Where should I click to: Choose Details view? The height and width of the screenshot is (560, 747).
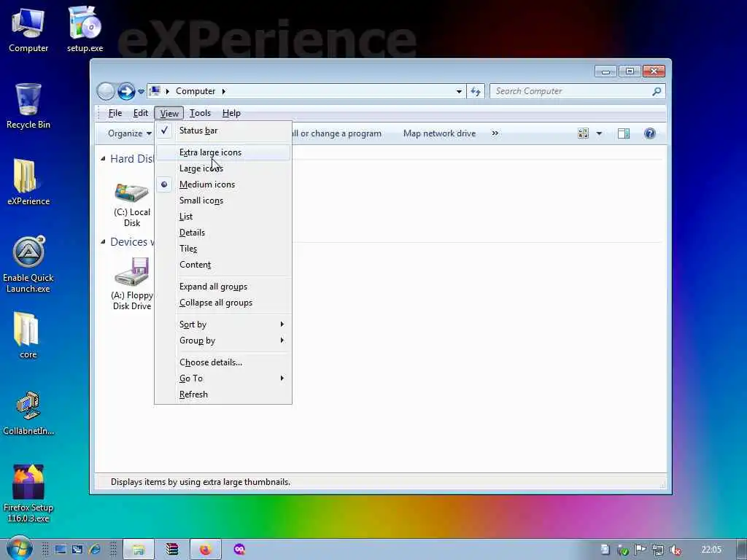tap(223, 233)
